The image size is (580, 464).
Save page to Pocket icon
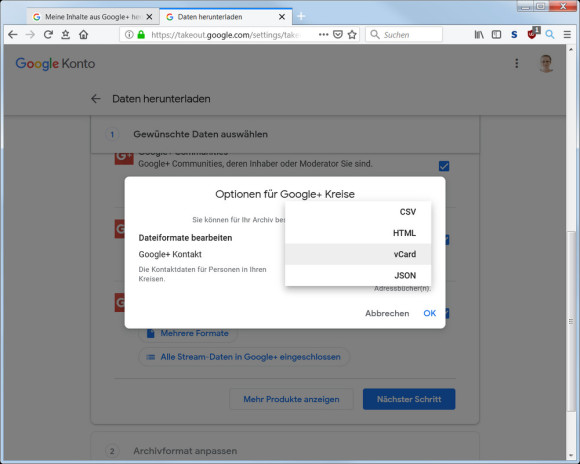pyautogui.click(x=338, y=35)
